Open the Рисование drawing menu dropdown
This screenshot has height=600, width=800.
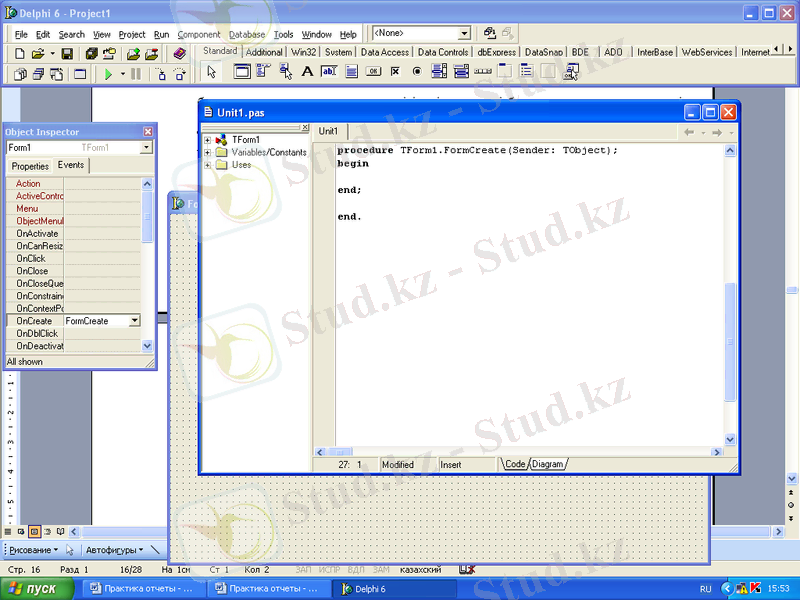[34, 550]
